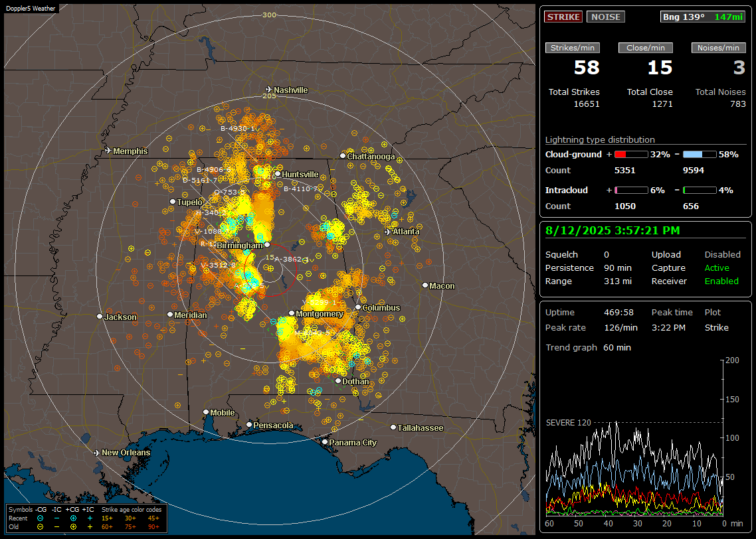This screenshot has height=539, width=756.
Task: Select the Huntsville city marker
Action: tap(278, 174)
